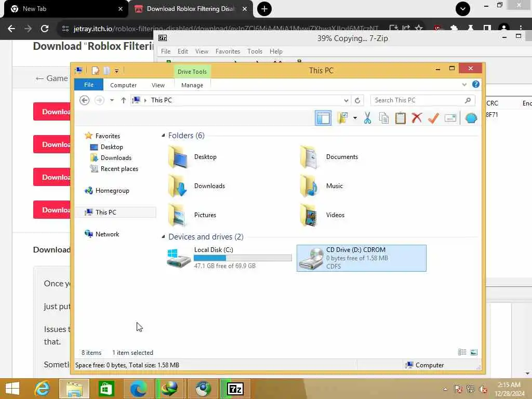Open the Windows Start button
The width and height of the screenshot is (532, 399).
[x=12, y=389]
